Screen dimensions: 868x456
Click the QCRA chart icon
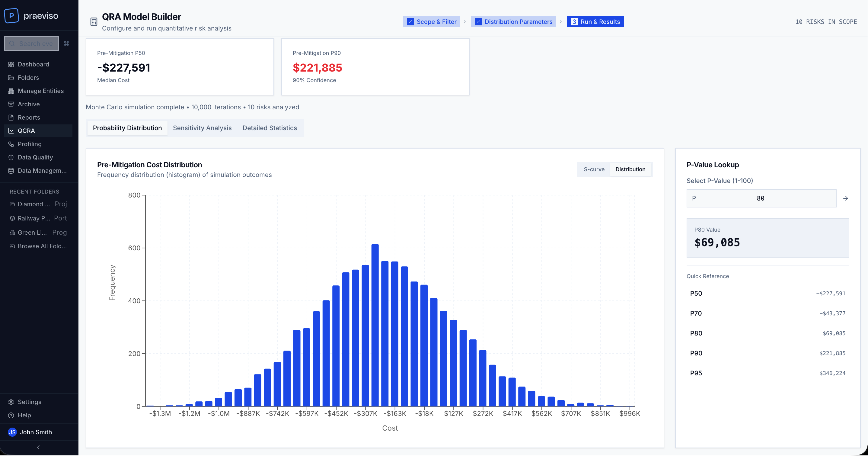coord(11,131)
